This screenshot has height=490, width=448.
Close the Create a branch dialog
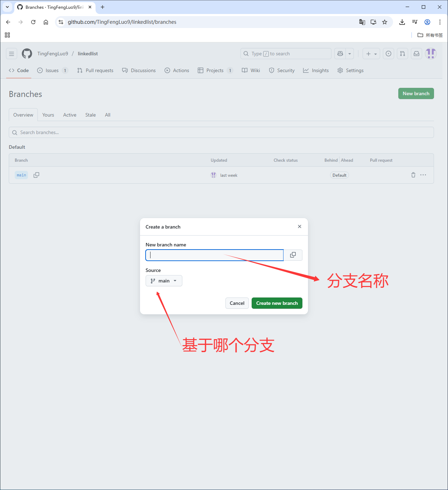pos(300,226)
